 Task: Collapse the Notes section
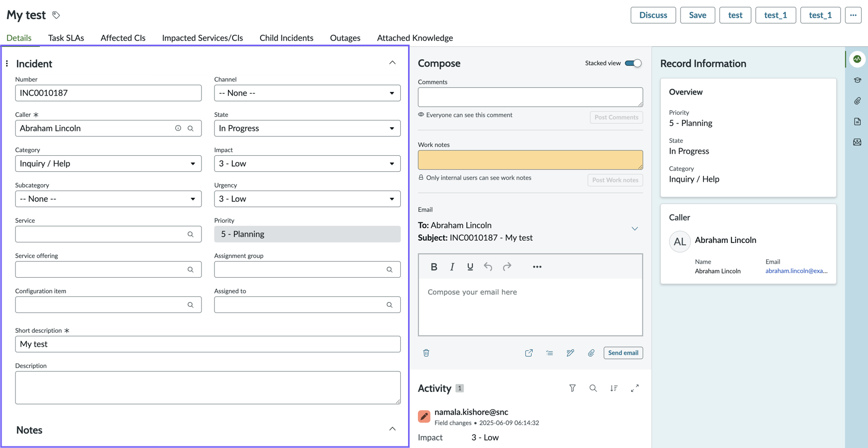(x=392, y=429)
